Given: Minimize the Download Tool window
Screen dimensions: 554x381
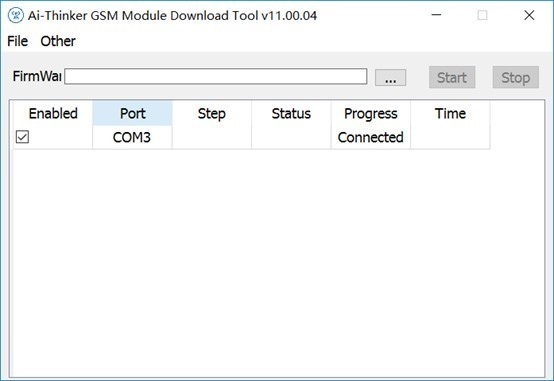Looking at the screenshot, I should coord(436,15).
